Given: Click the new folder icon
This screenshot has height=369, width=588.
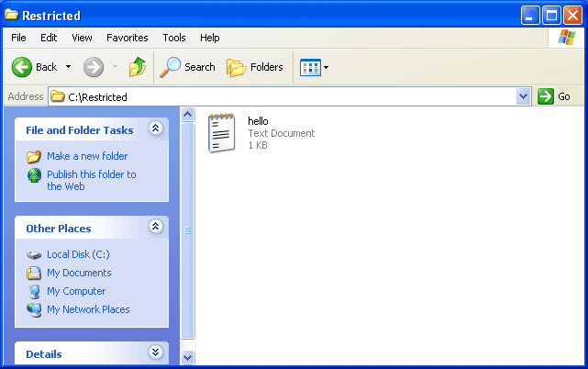Looking at the screenshot, I should pyautogui.click(x=34, y=157).
